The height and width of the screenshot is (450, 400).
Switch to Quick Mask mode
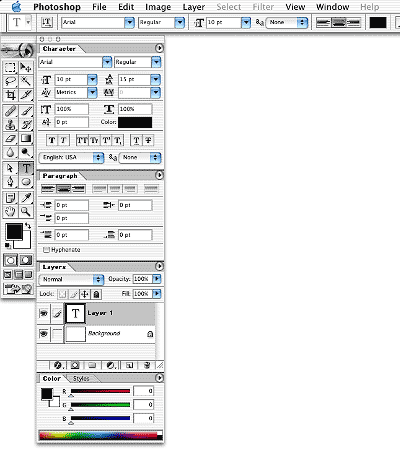point(26,260)
